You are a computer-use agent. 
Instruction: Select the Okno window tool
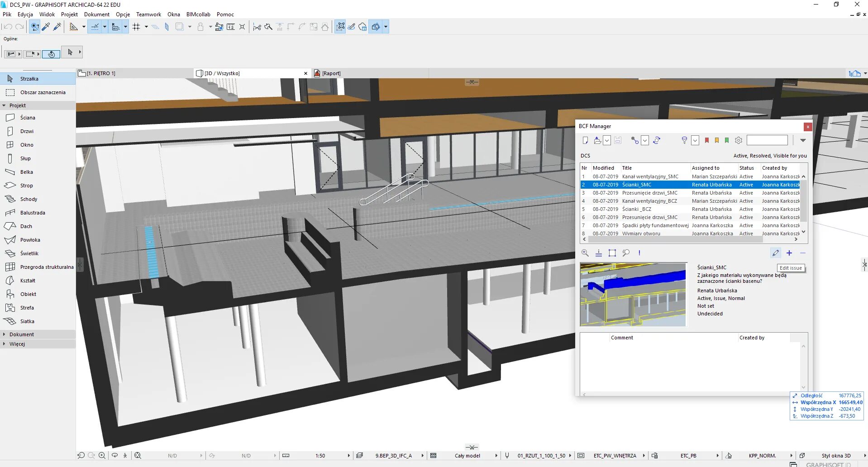[38, 145]
